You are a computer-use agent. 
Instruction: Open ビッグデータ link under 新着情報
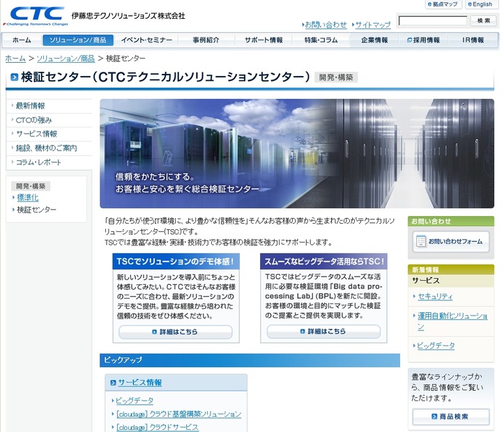click(436, 346)
